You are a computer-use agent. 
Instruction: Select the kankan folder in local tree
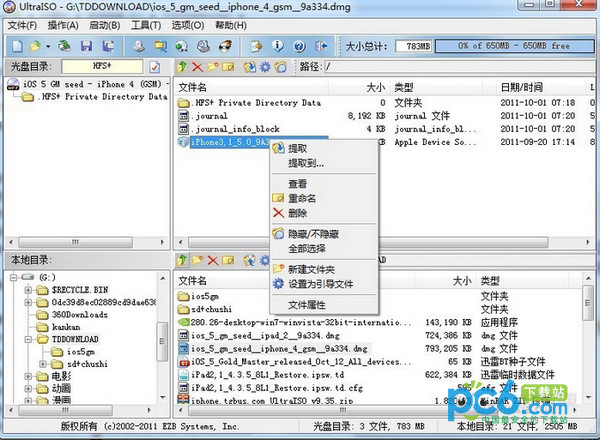66,327
